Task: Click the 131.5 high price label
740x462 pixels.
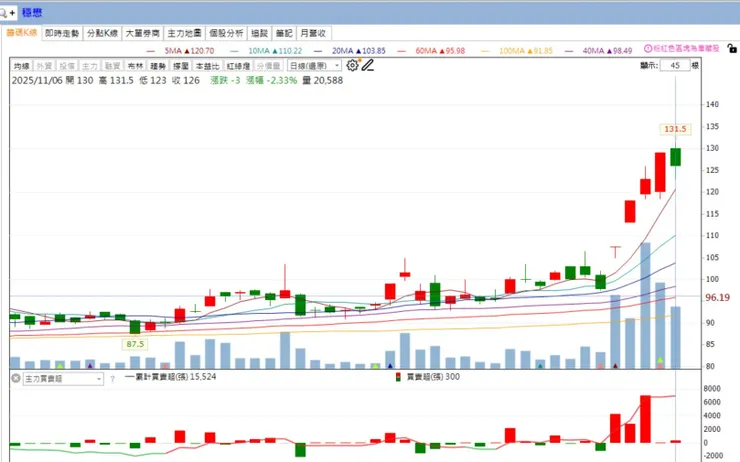Action: tap(675, 129)
